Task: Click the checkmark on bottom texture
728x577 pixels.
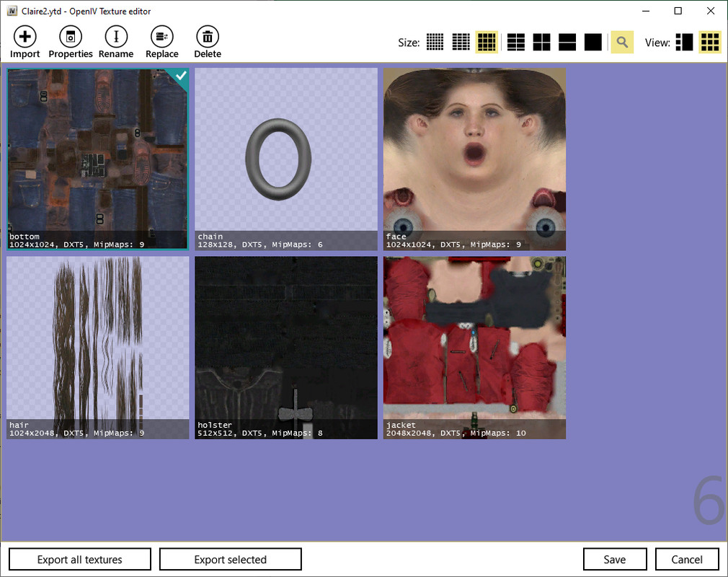Action: [x=181, y=75]
